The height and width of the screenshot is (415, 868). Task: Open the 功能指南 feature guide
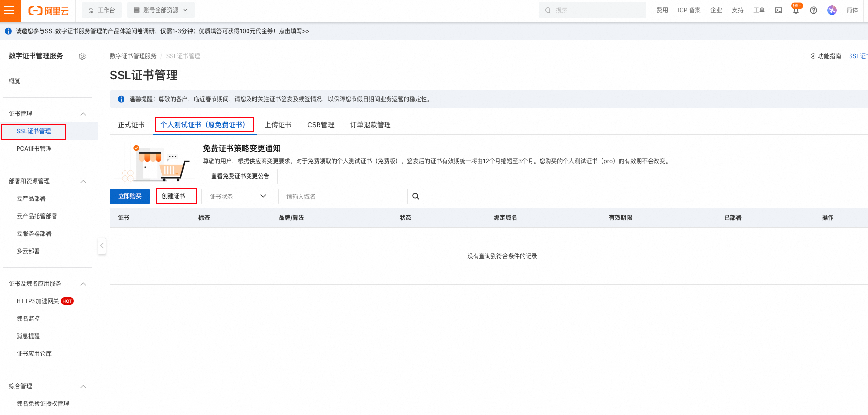826,56
